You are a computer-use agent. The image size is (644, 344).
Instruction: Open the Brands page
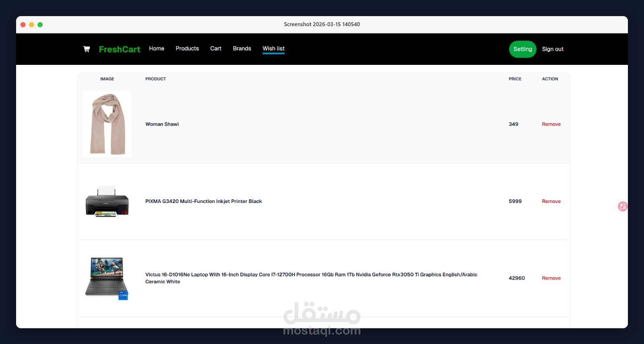242,48
